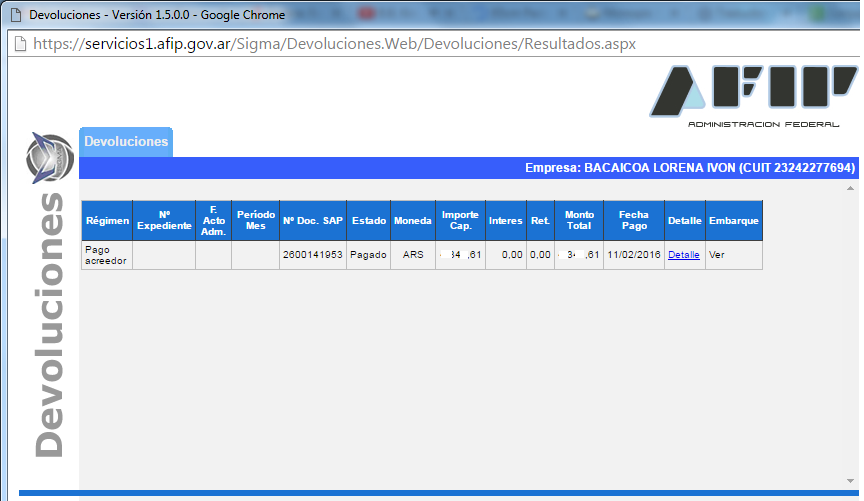This screenshot has width=864, height=501.
Task: Click the document icon in window title bar
Action: pyautogui.click(x=16, y=15)
